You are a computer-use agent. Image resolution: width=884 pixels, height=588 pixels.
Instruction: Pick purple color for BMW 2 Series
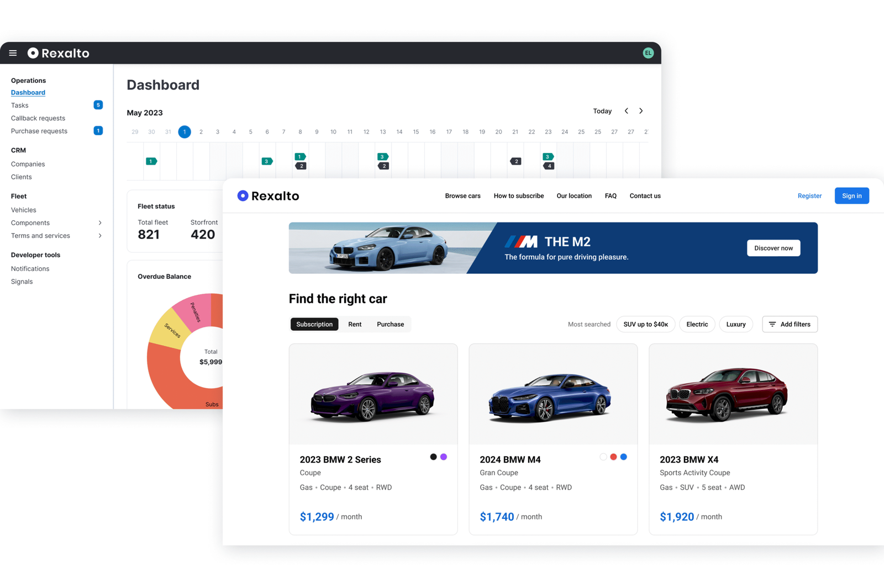point(444,457)
